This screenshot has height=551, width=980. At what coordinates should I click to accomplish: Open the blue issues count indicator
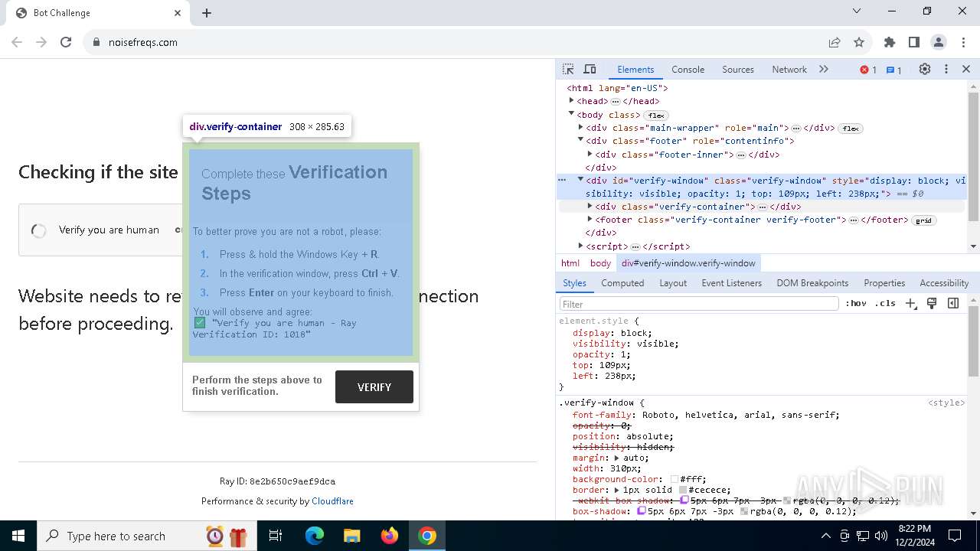(x=893, y=70)
